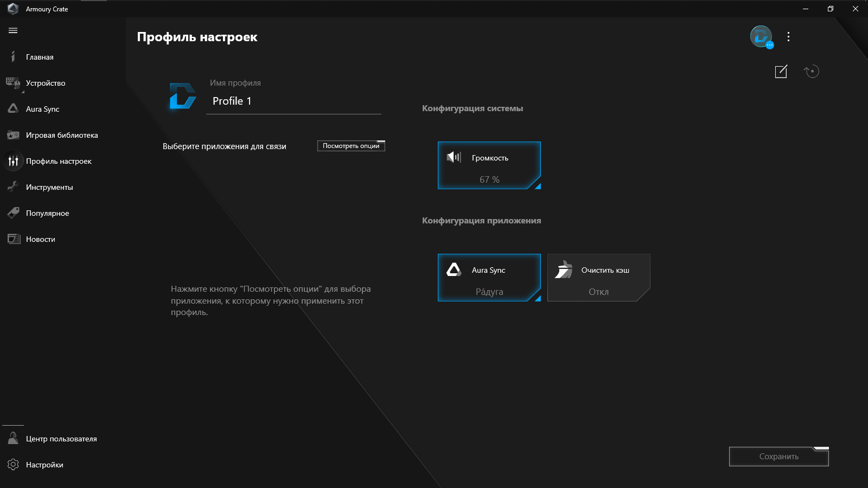Image resolution: width=868 pixels, height=488 pixels.
Task: Open the Устройство device section
Action: [x=46, y=83]
